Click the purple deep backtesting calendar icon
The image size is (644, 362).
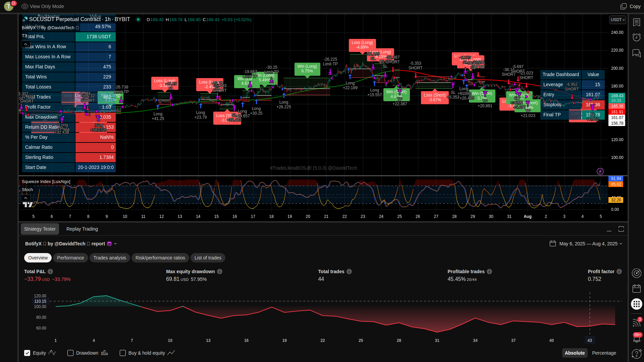109,244
